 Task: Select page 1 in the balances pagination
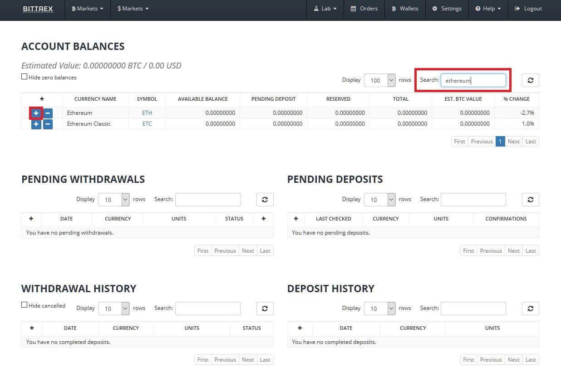(x=500, y=141)
